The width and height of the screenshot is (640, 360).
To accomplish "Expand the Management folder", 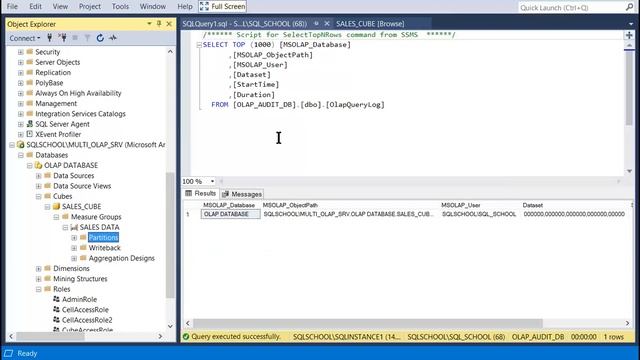I will (20, 104).
